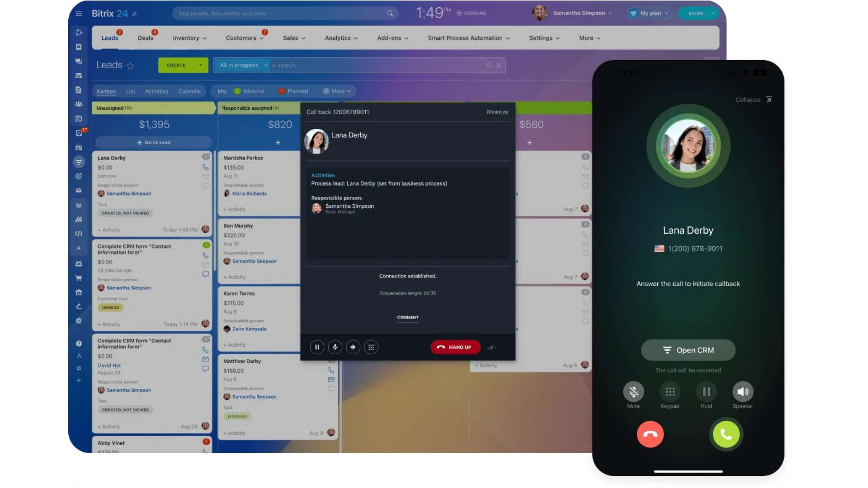Click the hold icon on phone
Image resolution: width=868 pixels, height=488 pixels.
click(x=706, y=391)
